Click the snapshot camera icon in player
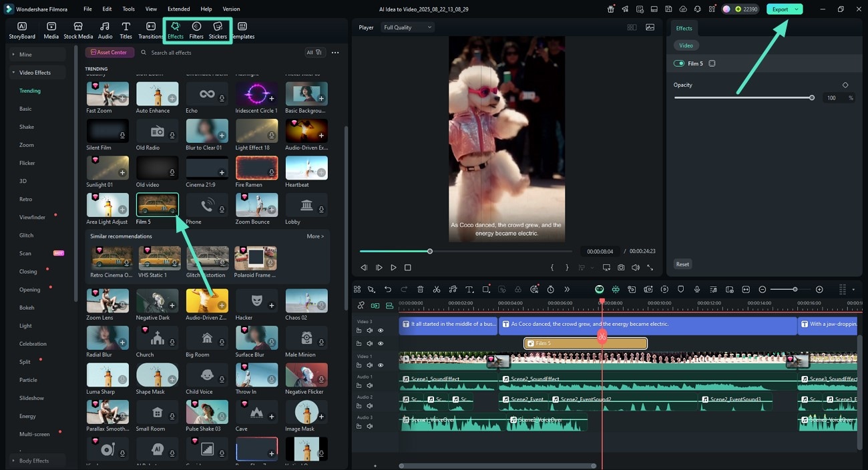Image resolution: width=868 pixels, height=470 pixels. (x=621, y=268)
